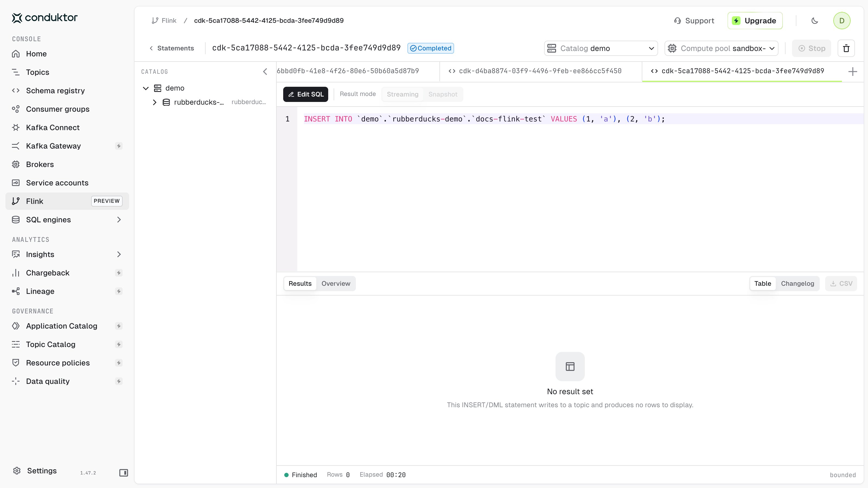This screenshot has width=868, height=488.
Task: Switch to 6bbd0fb statement tab
Action: coord(358,71)
